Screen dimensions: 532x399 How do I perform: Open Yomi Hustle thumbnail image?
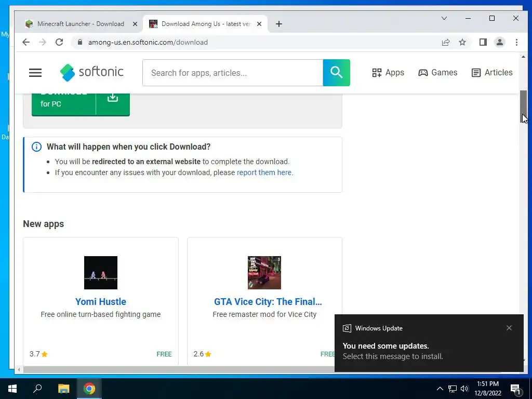point(101,273)
